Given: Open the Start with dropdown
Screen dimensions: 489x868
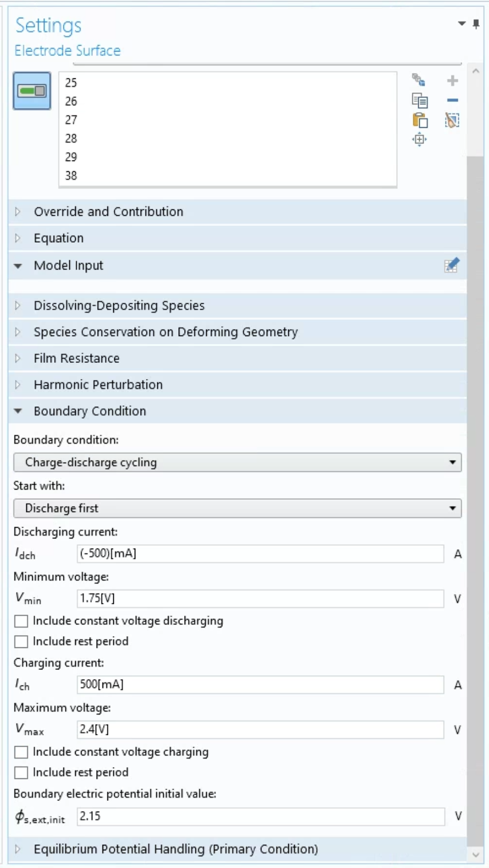Looking at the screenshot, I should pos(237,508).
